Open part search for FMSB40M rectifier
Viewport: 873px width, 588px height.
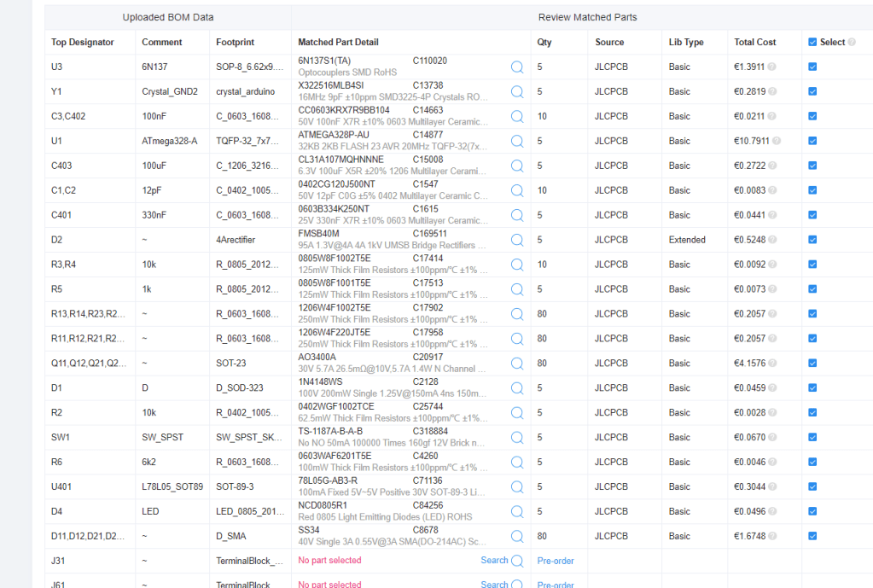point(517,240)
